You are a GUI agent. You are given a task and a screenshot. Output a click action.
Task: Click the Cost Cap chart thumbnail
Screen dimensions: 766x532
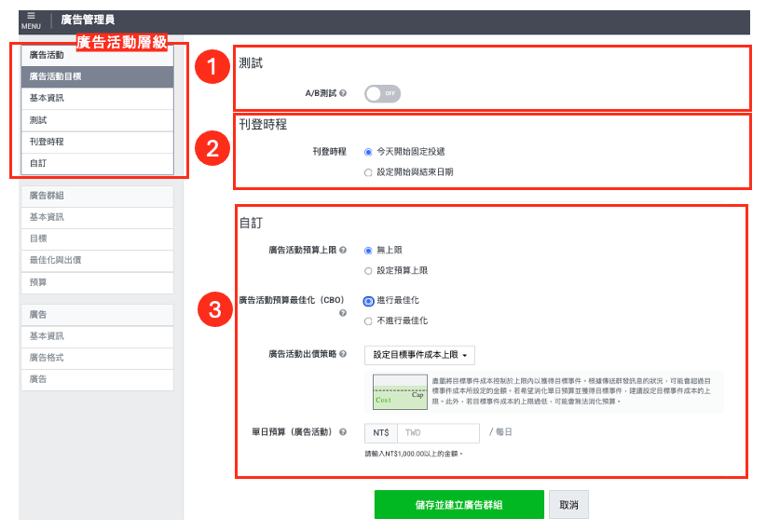tap(400, 392)
